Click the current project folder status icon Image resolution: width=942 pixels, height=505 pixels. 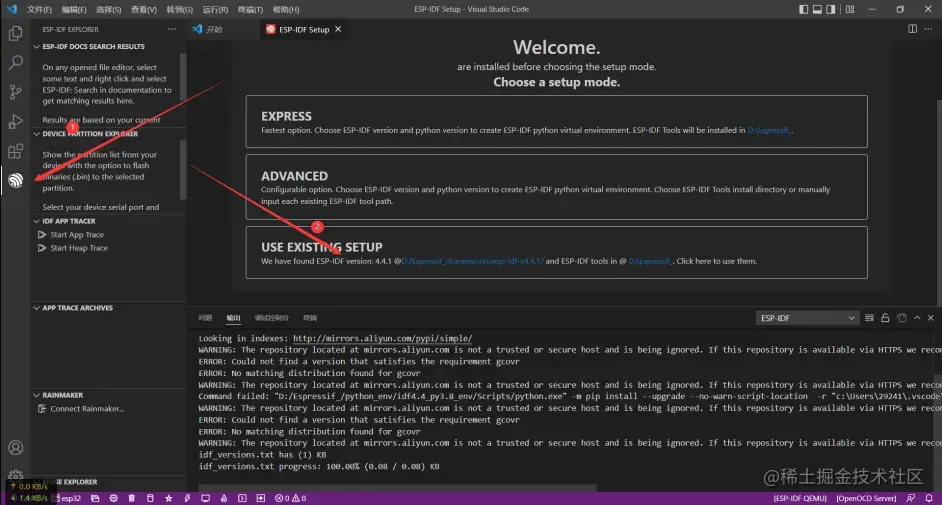pyautogui.click(x=95, y=498)
